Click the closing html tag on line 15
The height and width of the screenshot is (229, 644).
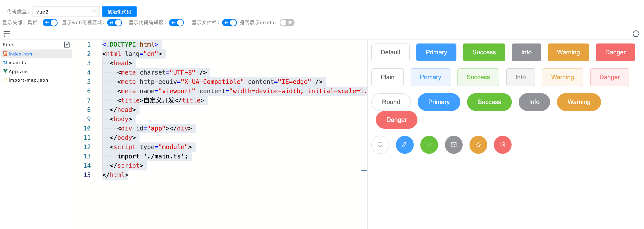click(115, 175)
